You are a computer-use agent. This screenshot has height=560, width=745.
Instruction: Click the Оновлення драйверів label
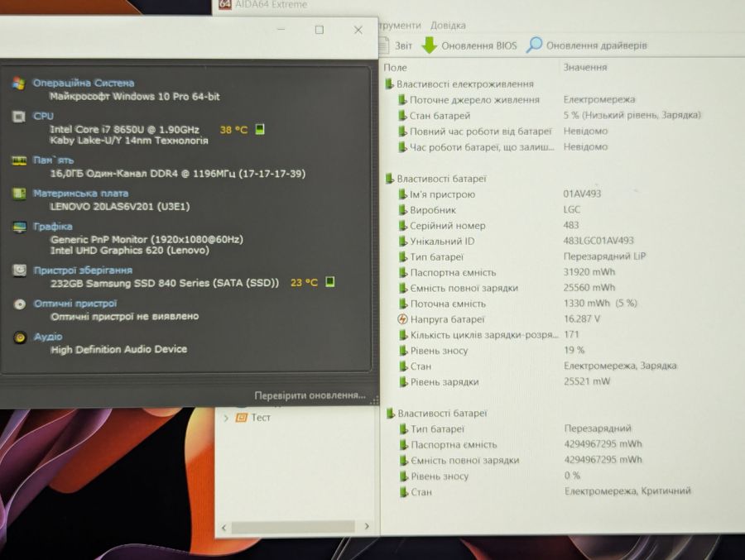click(596, 45)
